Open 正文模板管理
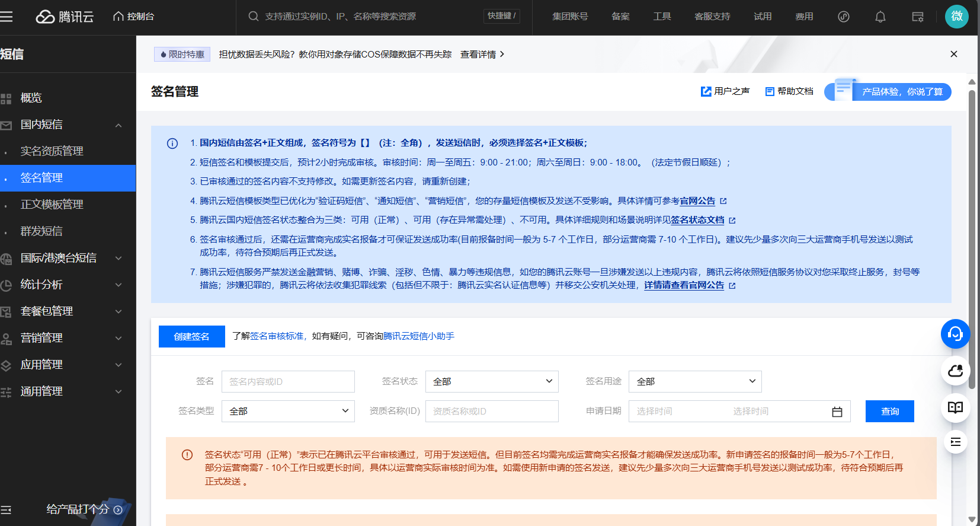 (52, 205)
